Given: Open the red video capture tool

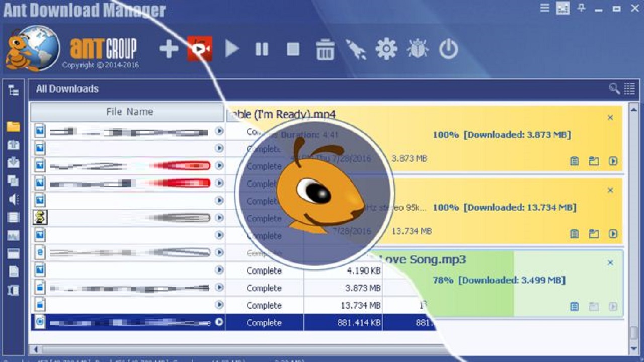Looking at the screenshot, I should pos(199,49).
